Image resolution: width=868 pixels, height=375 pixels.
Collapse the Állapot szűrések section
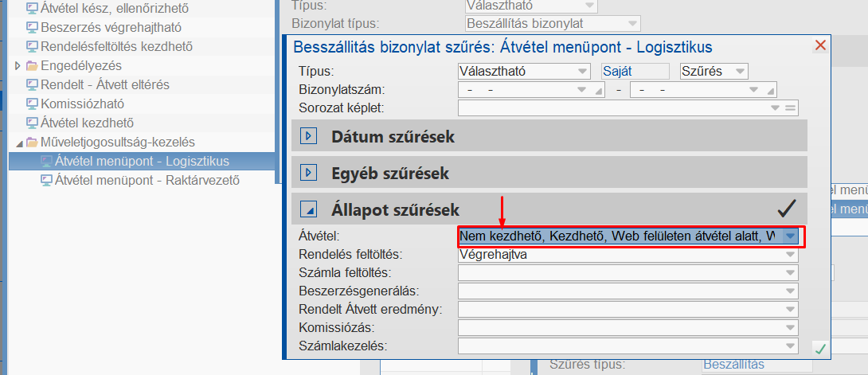click(310, 210)
